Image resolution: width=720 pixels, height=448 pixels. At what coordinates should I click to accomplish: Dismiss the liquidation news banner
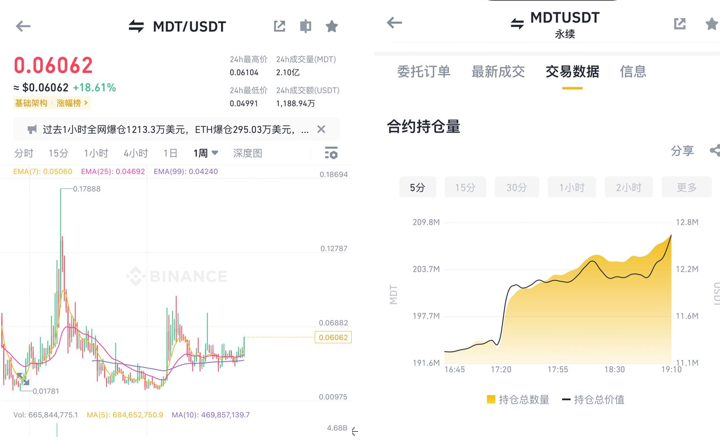click(x=321, y=129)
